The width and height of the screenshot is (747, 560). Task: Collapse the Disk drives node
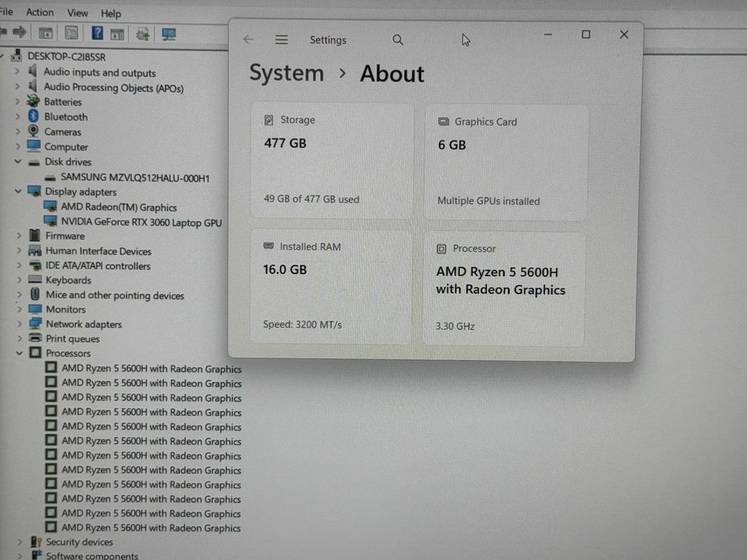coord(18,162)
